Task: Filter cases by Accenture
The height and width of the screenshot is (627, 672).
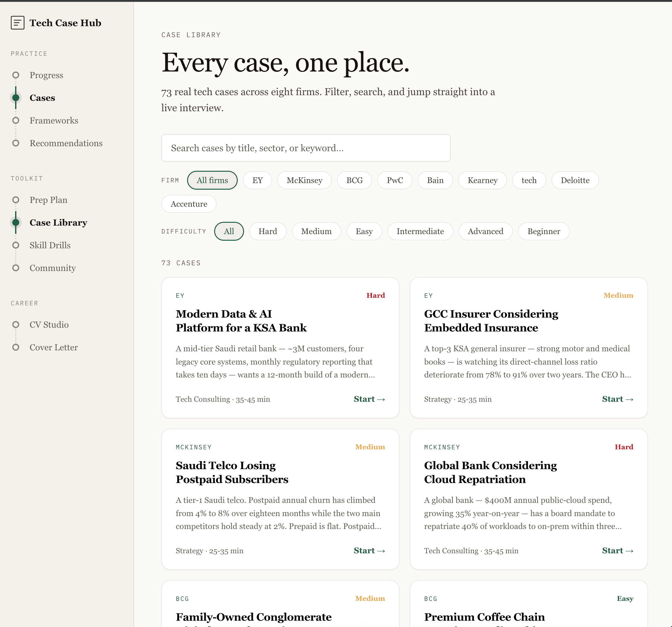Action: (x=189, y=204)
